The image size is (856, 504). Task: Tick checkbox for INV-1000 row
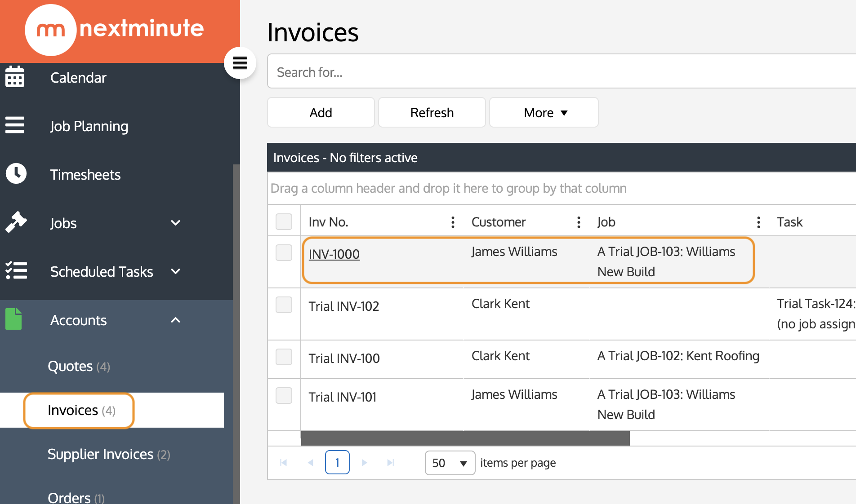click(x=284, y=252)
